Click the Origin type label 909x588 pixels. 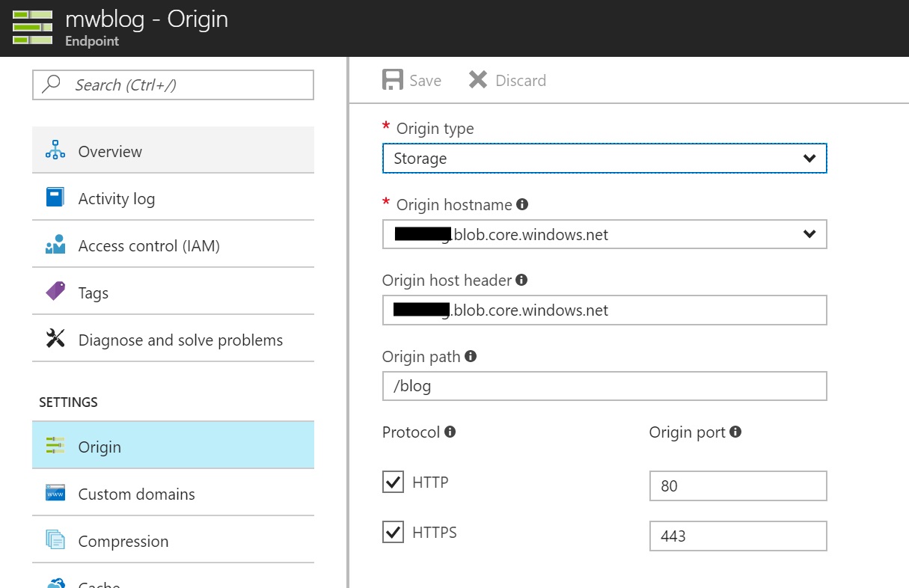(x=435, y=128)
